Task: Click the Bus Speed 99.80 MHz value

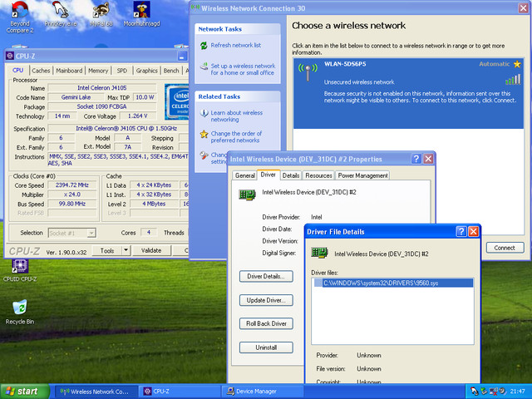Action: tap(72, 204)
